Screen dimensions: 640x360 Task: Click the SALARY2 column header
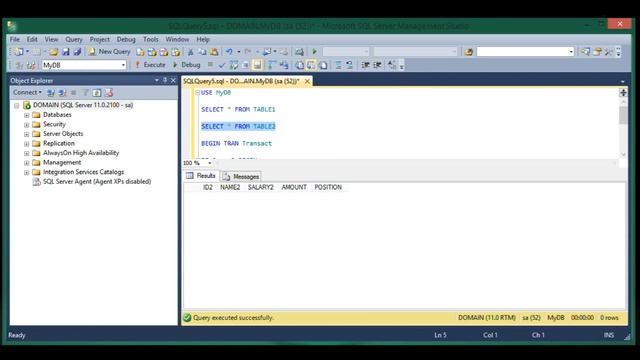[260, 187]
